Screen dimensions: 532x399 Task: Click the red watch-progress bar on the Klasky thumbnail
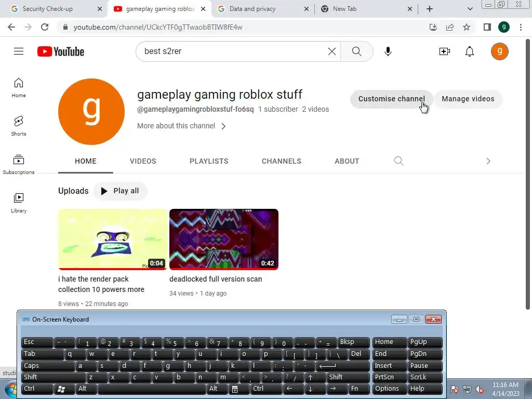pyautogui.click(x=112, y=269)
